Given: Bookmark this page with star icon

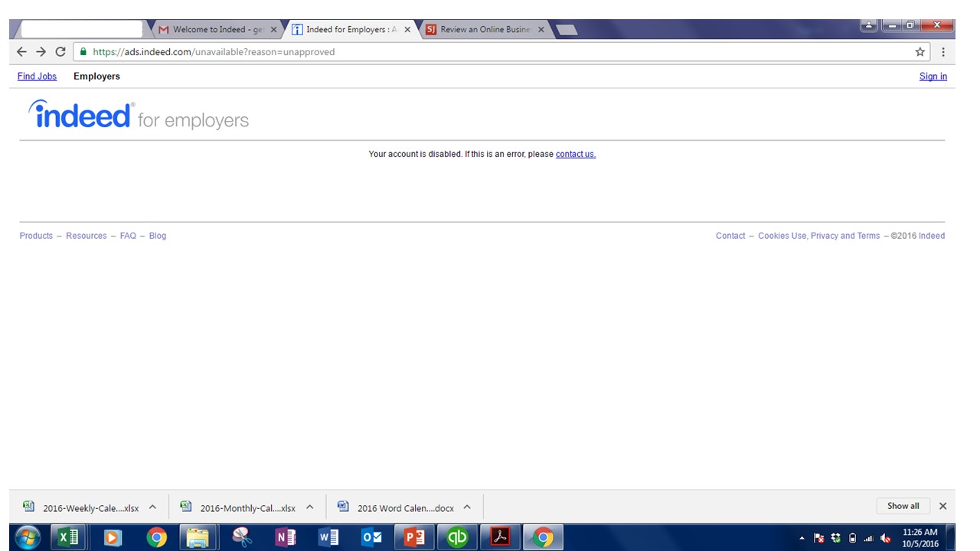Looking at the screenshot, I should 920,52.
